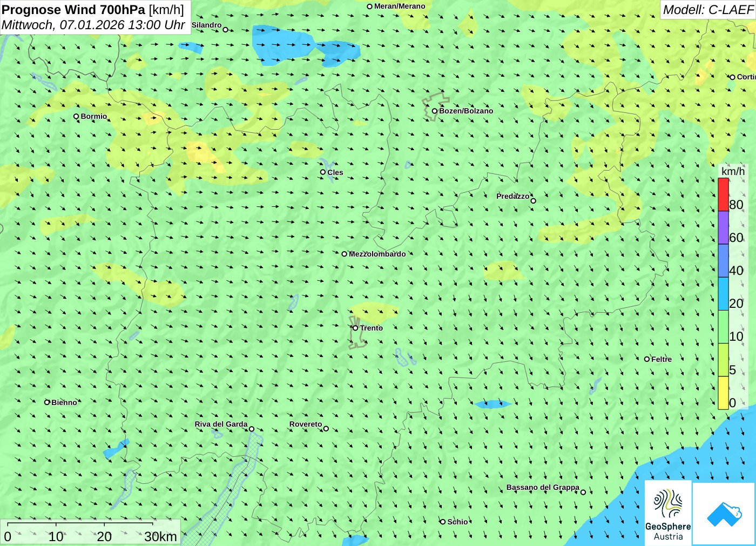756x546 pixels.
Task: Click the 'Feltre' town label
Action: pyautogui.click(x=661, y=359)
